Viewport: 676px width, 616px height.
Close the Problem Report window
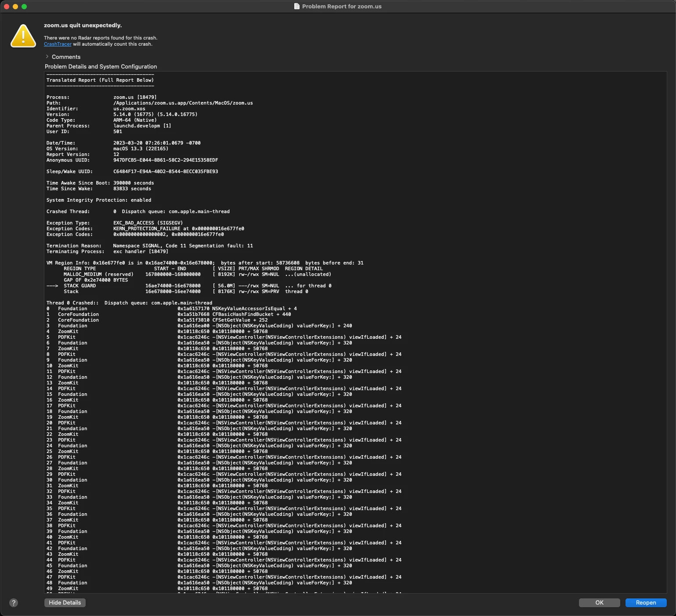(x=7, y=7)
